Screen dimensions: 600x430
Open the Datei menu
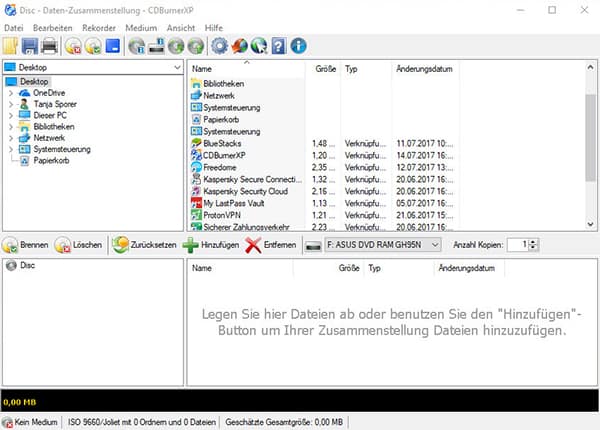pyautogui.click(x=14, y=28)
